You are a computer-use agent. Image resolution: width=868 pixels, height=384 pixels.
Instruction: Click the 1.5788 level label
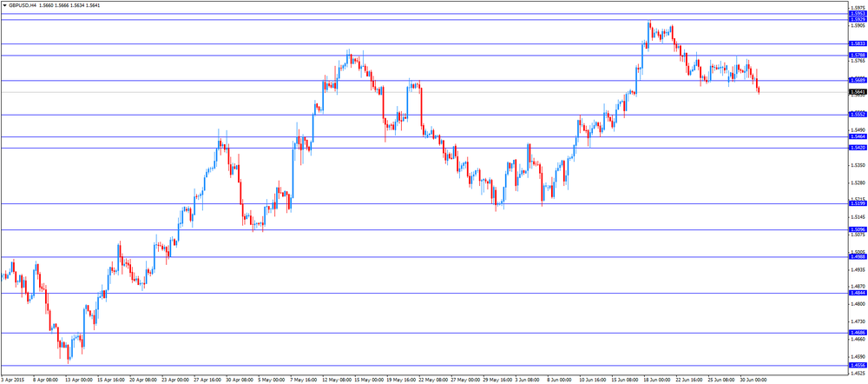coord(858,55)
